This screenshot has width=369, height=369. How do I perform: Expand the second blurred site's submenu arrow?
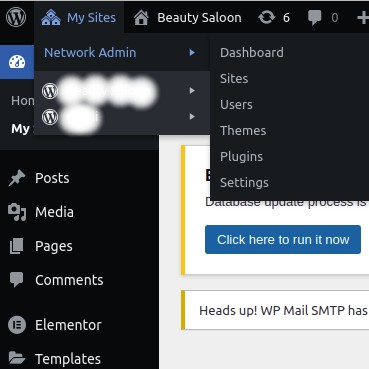click(x=192, y=116)
